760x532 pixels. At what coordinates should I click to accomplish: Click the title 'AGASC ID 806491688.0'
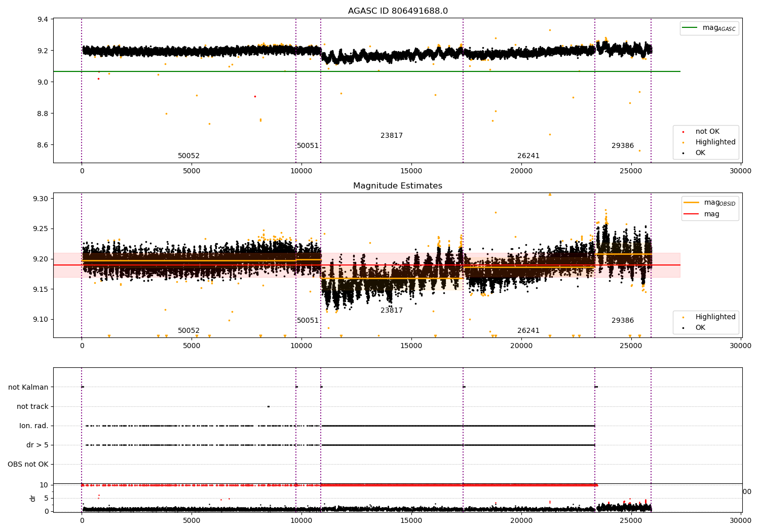coord(398,11)
